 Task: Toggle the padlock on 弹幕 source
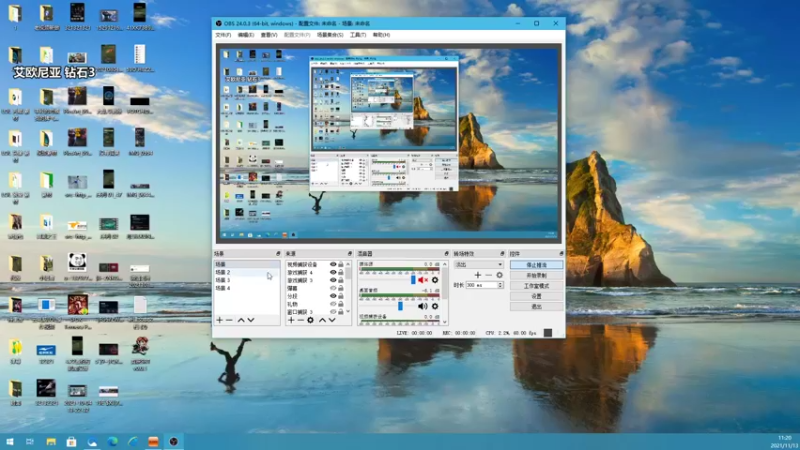tap(341, 288)
